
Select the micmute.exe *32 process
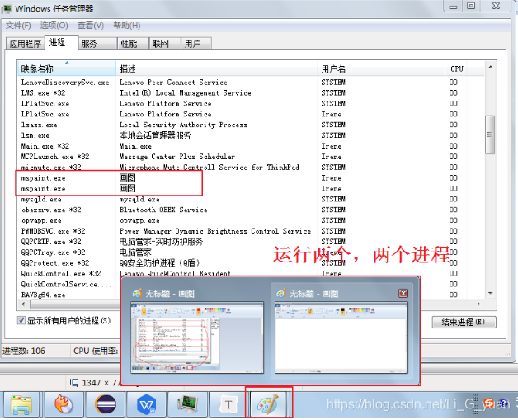[x=251, y=168]
